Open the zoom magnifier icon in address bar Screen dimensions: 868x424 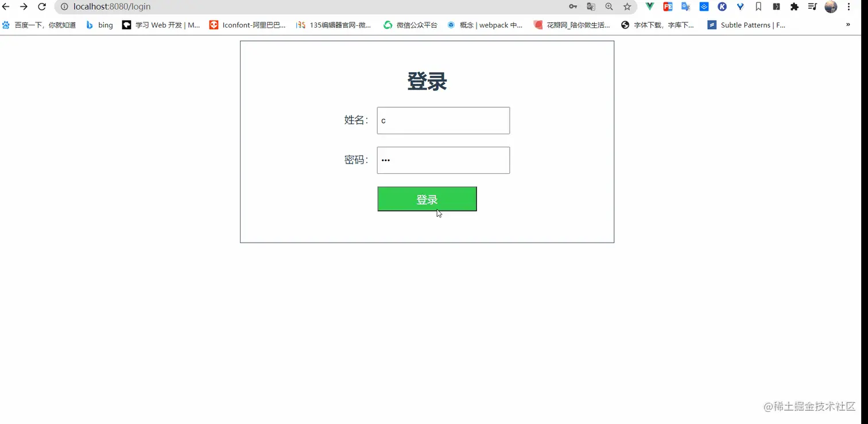pyautogui.click(x=609, y=7)
